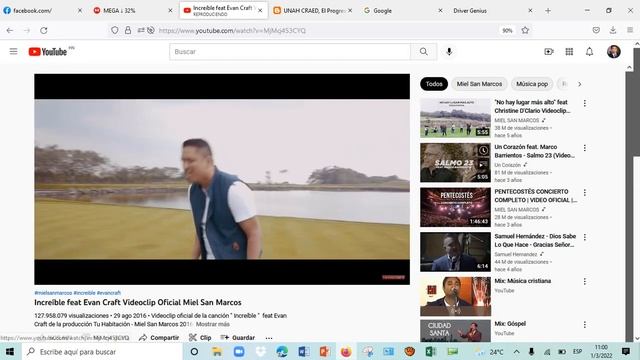Show more filter chips with arrow
Image resolution: width=640 pixels, height=360 pixels.
click(579, 84)
